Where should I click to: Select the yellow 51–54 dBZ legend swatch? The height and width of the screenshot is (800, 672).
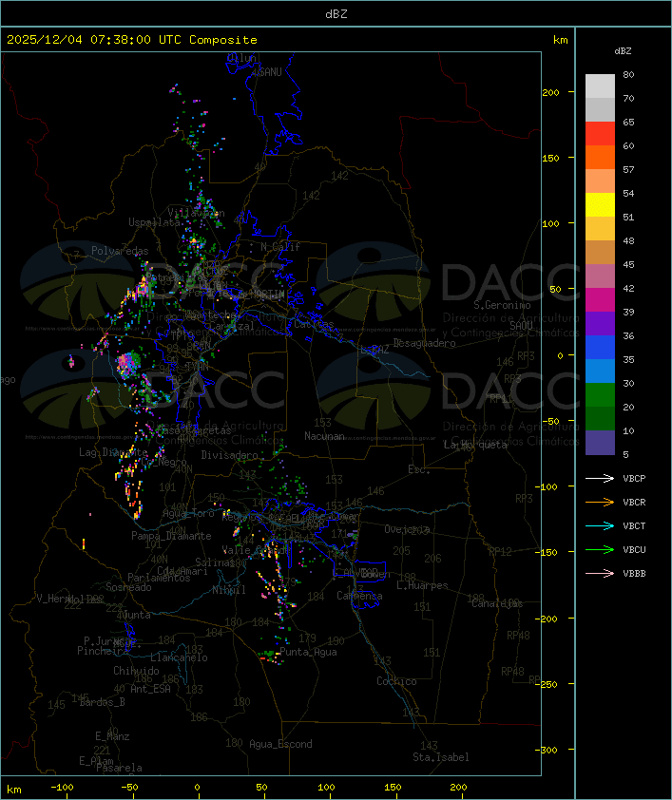600,205
